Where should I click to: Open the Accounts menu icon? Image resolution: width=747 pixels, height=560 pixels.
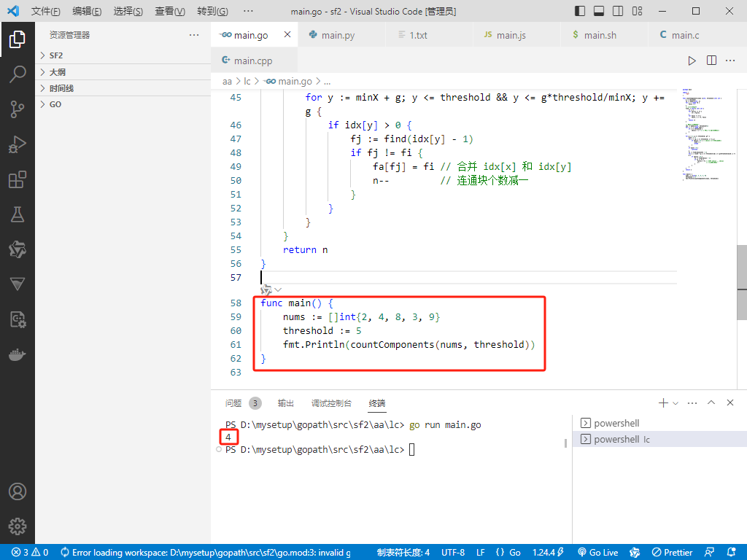18,491
